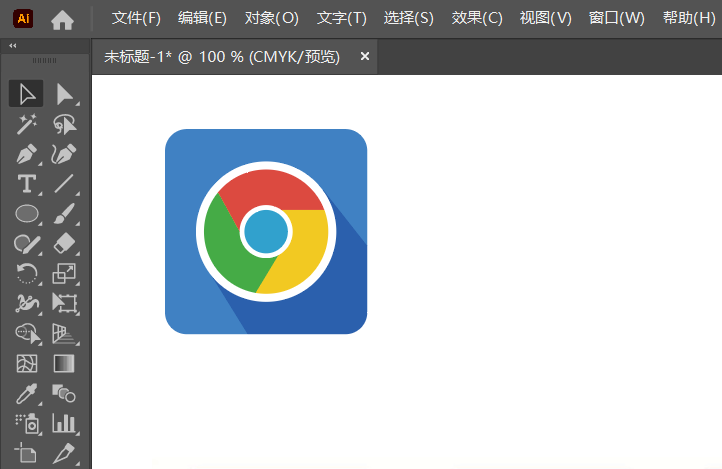Select the Scale tool
The width and height of the screenshot is (722, 469).
[x=64, y=274]
